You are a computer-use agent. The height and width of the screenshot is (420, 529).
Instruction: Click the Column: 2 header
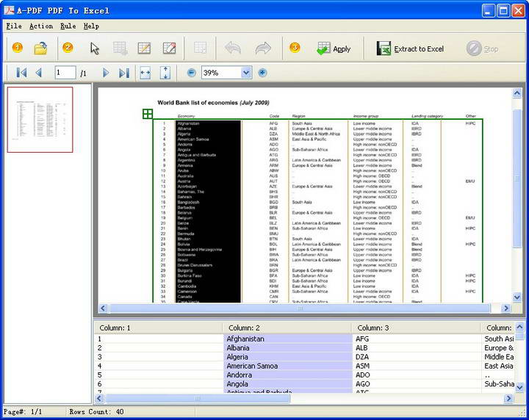click(x=287, y=327)
